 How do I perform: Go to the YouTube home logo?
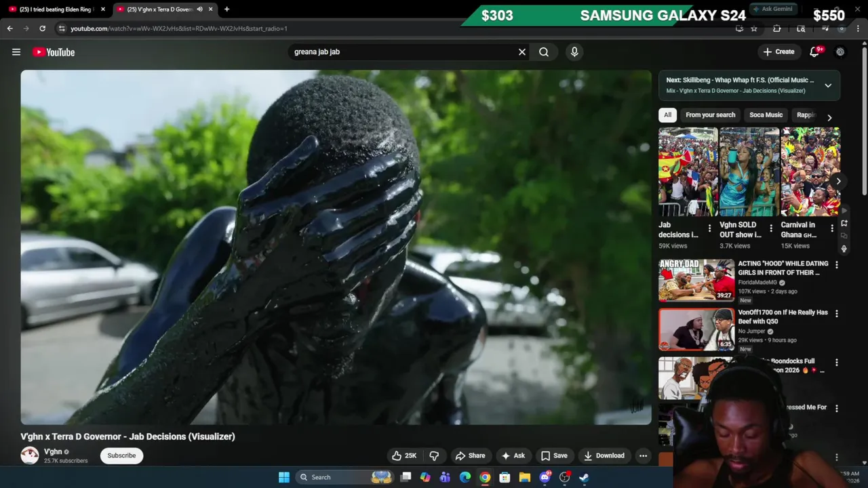point(54,52)
